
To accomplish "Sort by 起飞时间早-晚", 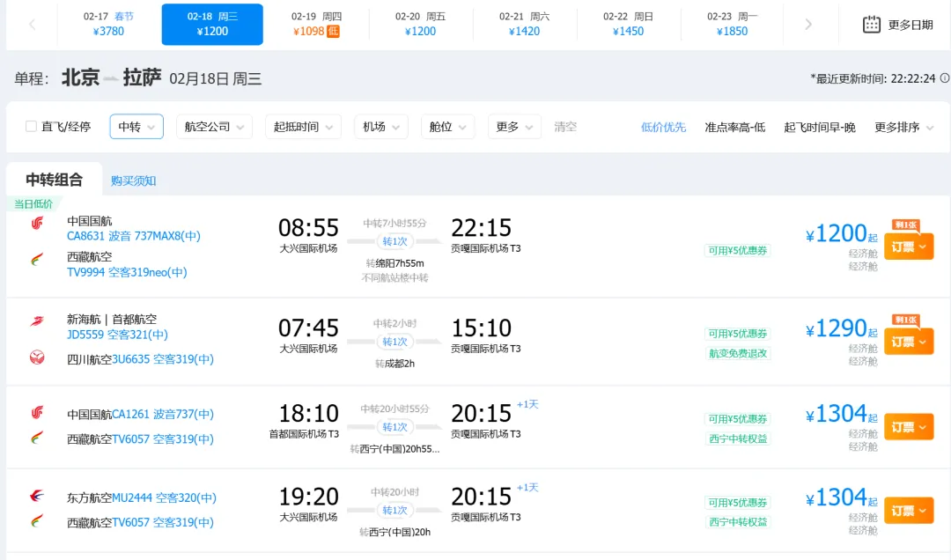I will point(820,127).
